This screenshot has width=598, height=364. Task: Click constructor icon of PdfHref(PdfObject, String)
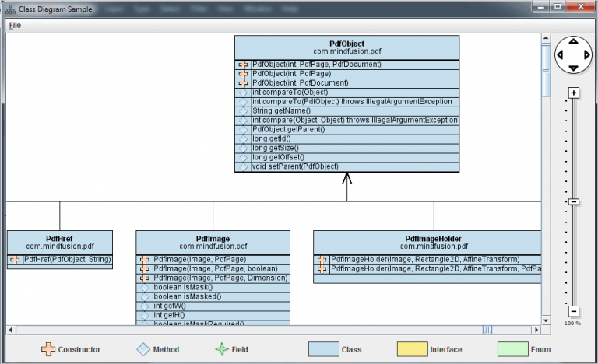pyautogui.click(x=15, y=260)
